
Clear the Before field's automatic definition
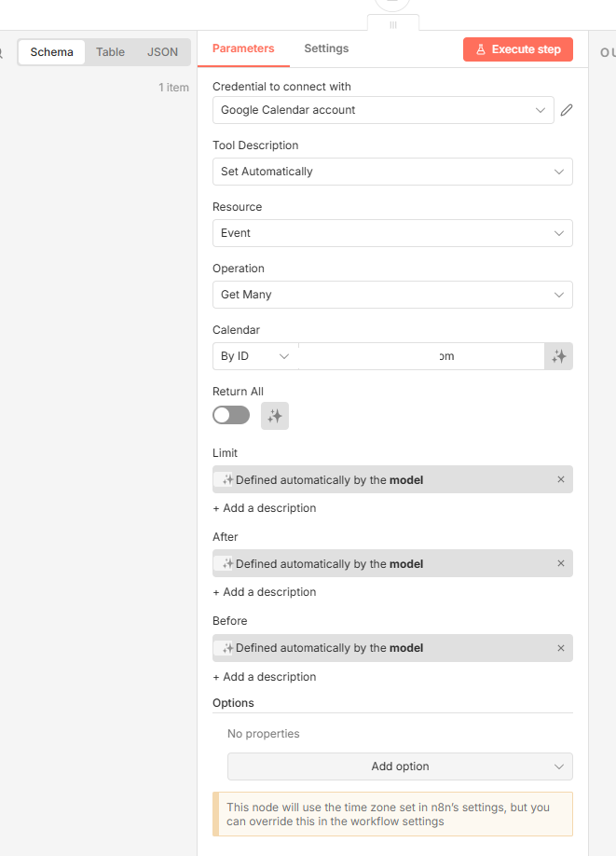coord(561,648)
